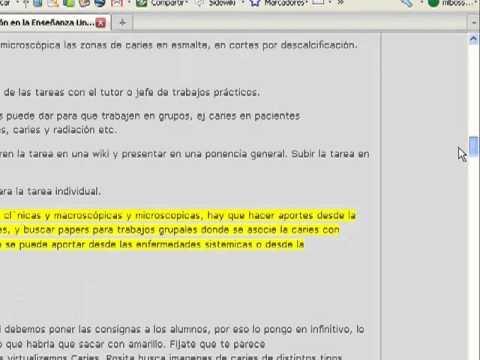Click highlighted line 'se puede aportar desde las enfermedades'
The image size is (480, 360).
(152, 244)
